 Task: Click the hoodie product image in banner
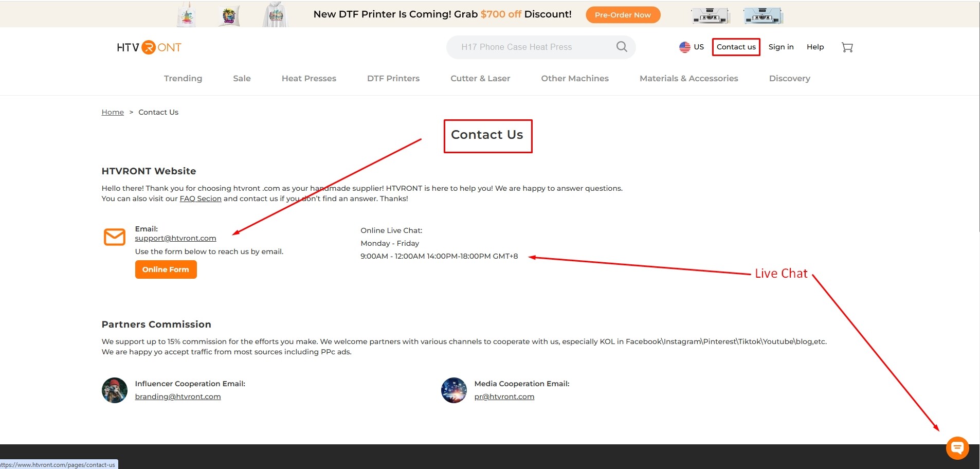coord(276,14)
